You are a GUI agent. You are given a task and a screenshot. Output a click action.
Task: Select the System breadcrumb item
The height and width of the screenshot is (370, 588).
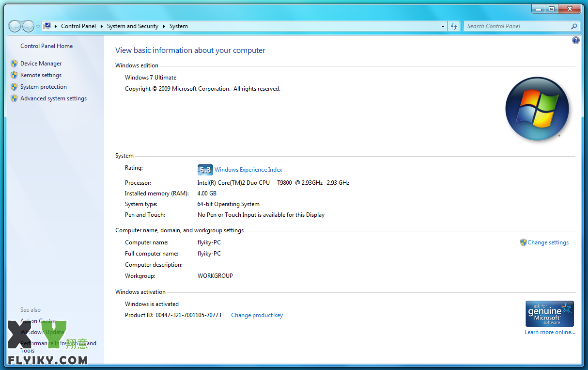pos(179,26)
